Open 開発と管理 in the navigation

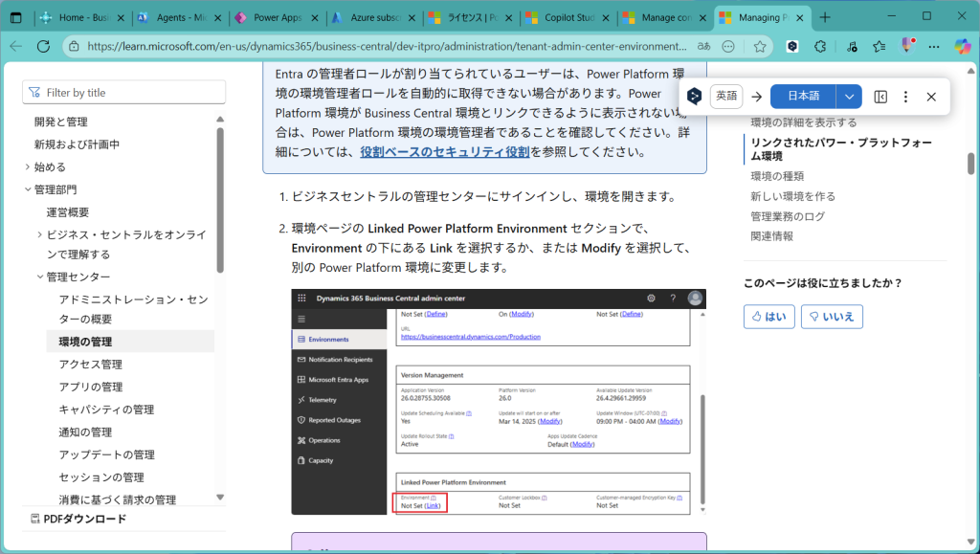60,122
